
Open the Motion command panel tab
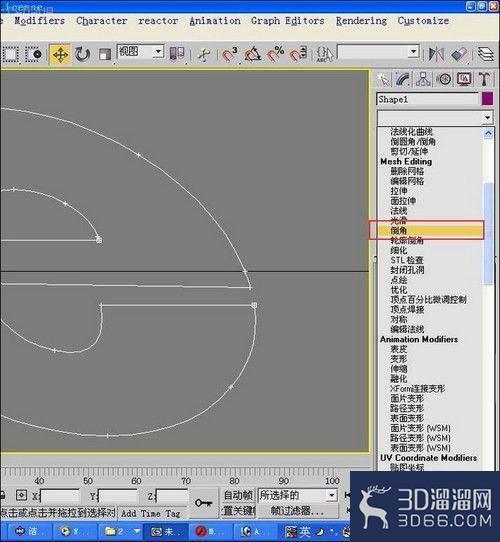tap(444, 80)
